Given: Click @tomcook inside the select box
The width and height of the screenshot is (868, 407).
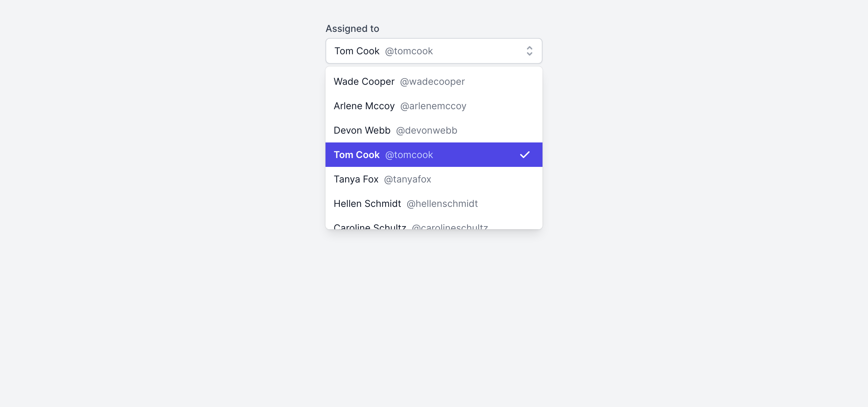Looking at the screenshot, I should 409,51.
